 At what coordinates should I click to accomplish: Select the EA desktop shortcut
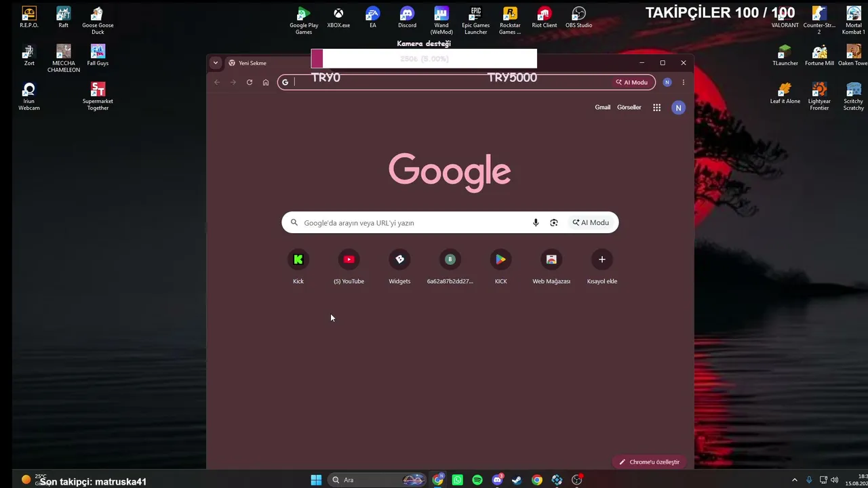[x=372, y=18]
